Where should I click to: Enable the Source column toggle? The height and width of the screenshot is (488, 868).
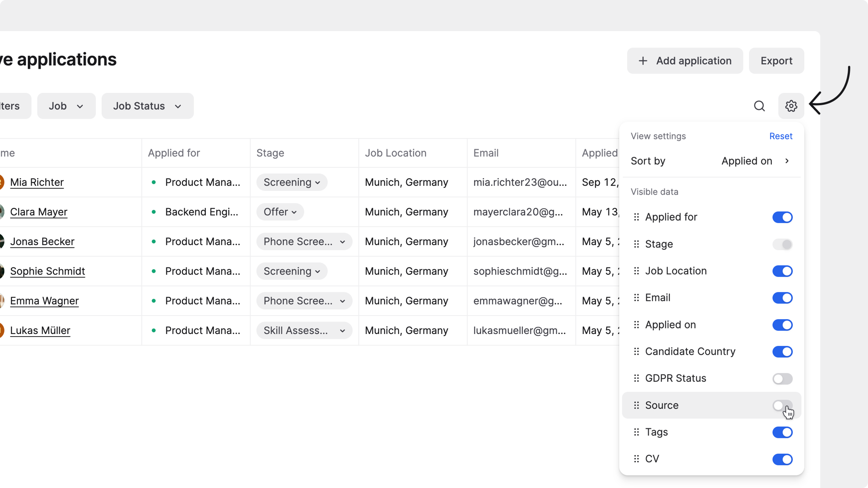(x=782, y=405)
